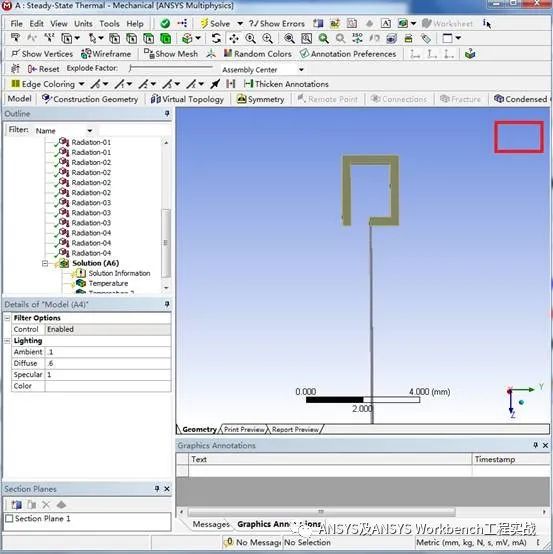Click the black arrow icon beside edge options
The height and width of the screenshot is (554, 553).
(215, 84)
